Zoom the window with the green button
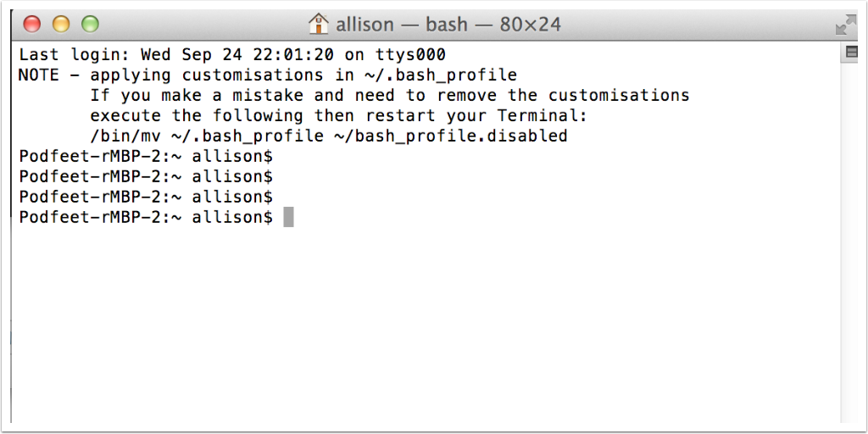The height and width of the screenshot is (434, 868). [x=89, y=25]
